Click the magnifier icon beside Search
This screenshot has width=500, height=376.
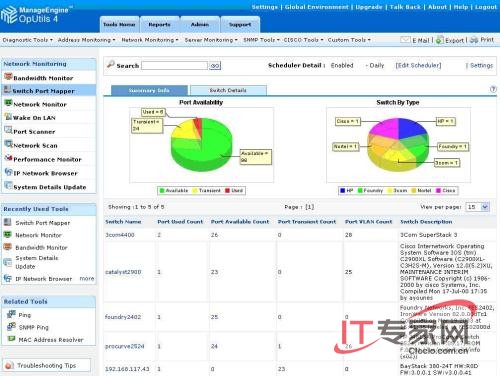(x=111, y=64)
